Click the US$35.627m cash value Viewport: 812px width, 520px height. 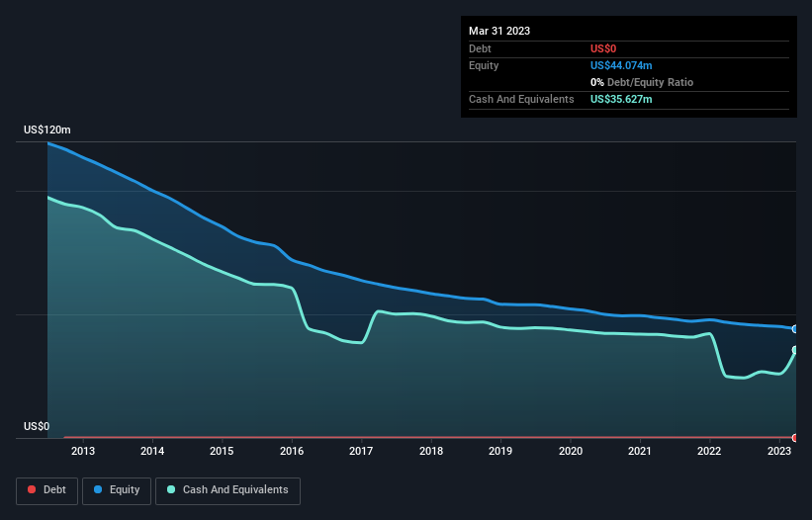click(621, 99)
